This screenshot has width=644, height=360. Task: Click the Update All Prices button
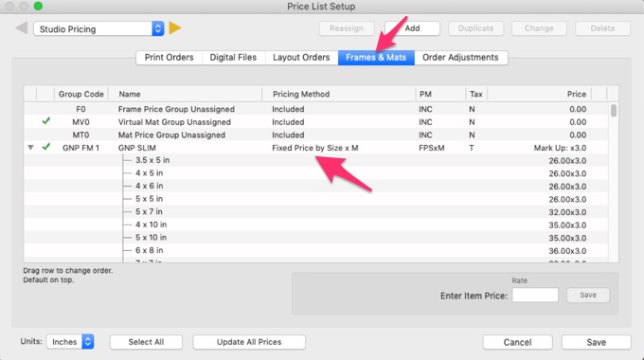click(x=249, y=342)
